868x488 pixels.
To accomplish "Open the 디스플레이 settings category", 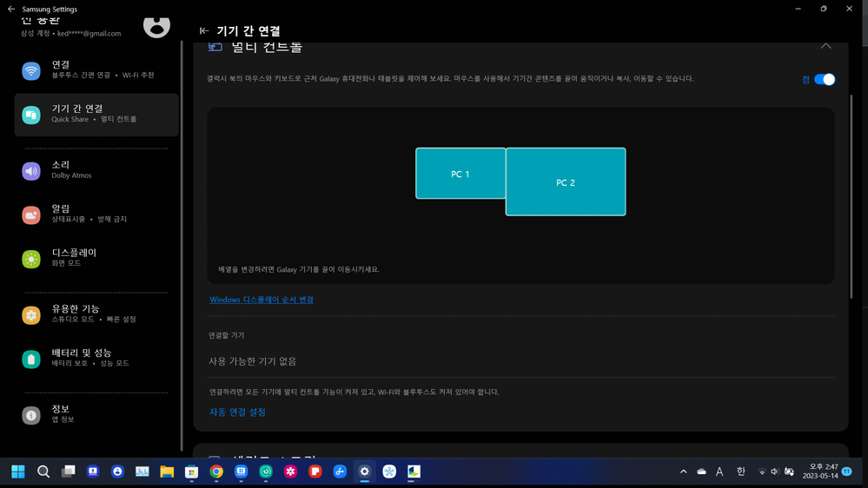I will click(x=96, y=259).
